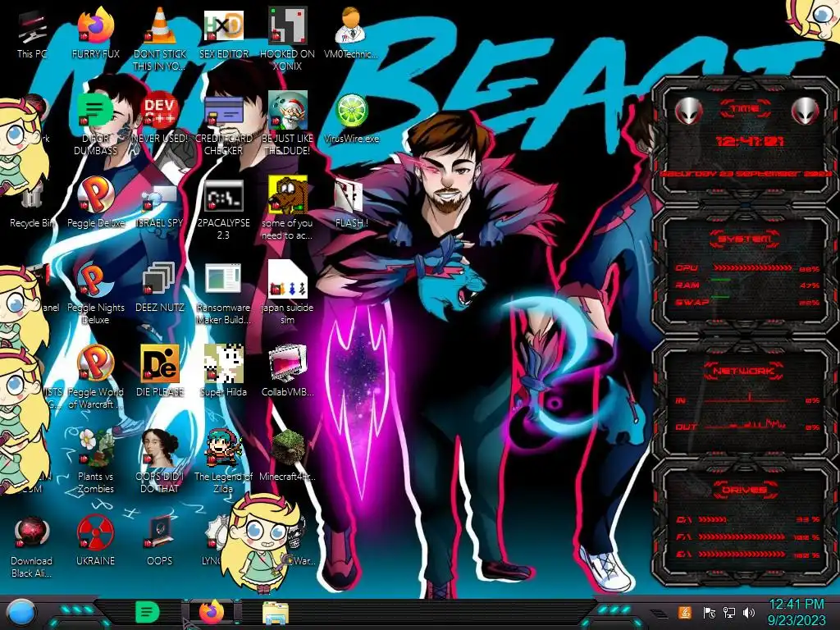Click the left alien head in the Time widget
The height and width of the screenshot is (630, 840).
[688, 111]
